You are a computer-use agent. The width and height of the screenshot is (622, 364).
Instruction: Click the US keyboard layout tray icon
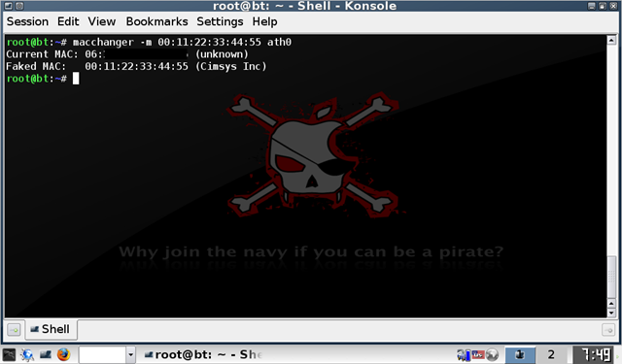(x=478, y=354)
